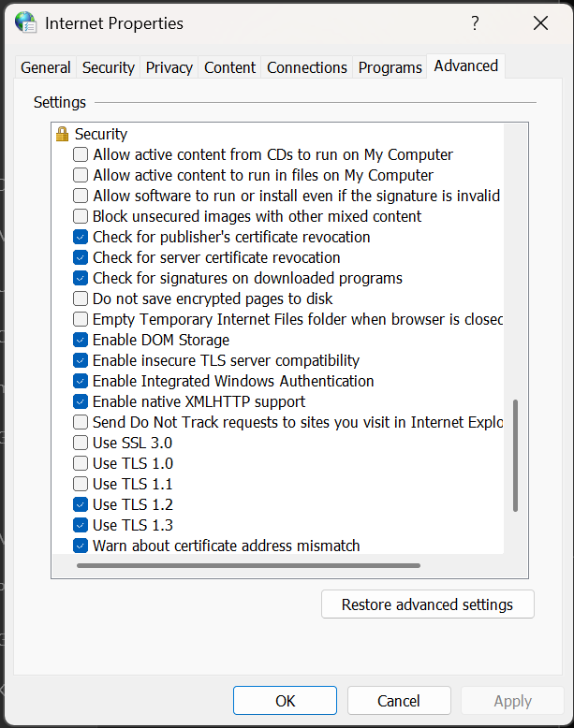Click the question mark help button
Image resolution: width=574 pixels, height=728 pixels.
click(475, 23)
